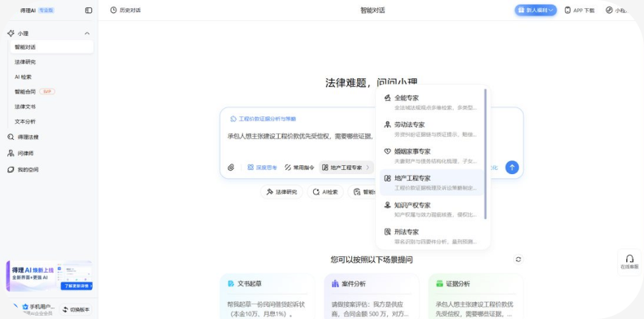Click the 小理 sparkle icon in sidebar
This screenshot has width=644, height=319.
[11, 33]
